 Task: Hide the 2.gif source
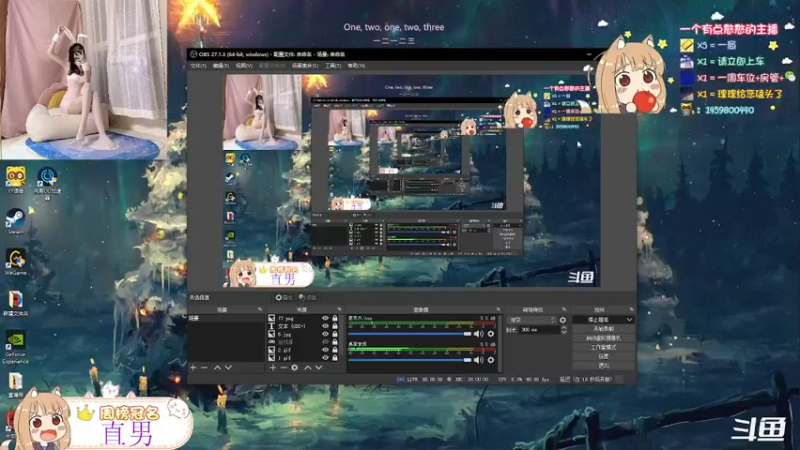[325, 350]
